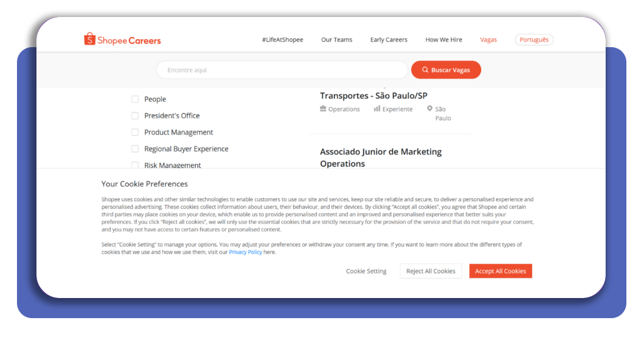This screenshot has height=337, width=644.
Task: Click the Buscar Vagas search button
Action: tap(446, 70)
